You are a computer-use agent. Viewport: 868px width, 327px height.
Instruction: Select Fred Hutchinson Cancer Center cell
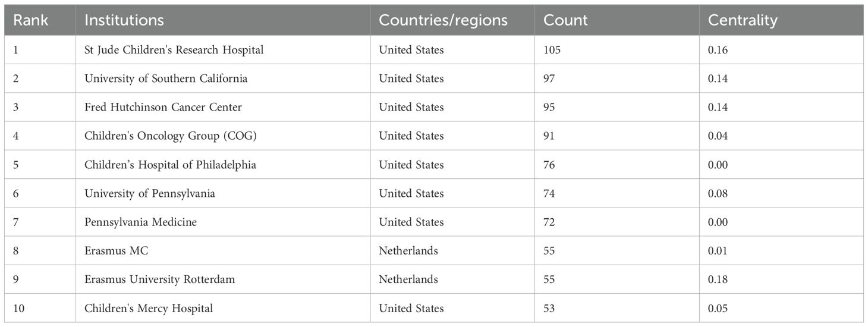click(x=223, y=107)
